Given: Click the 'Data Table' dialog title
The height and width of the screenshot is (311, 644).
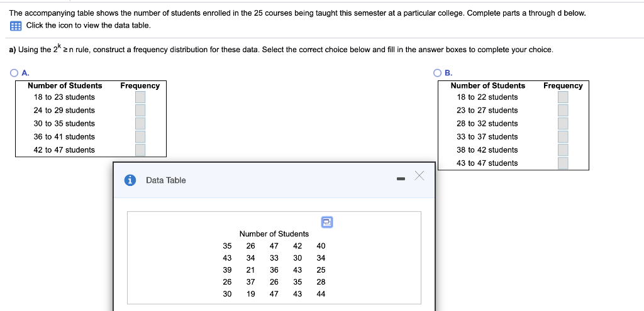Looking at the screenshot, I should [166, 180].
